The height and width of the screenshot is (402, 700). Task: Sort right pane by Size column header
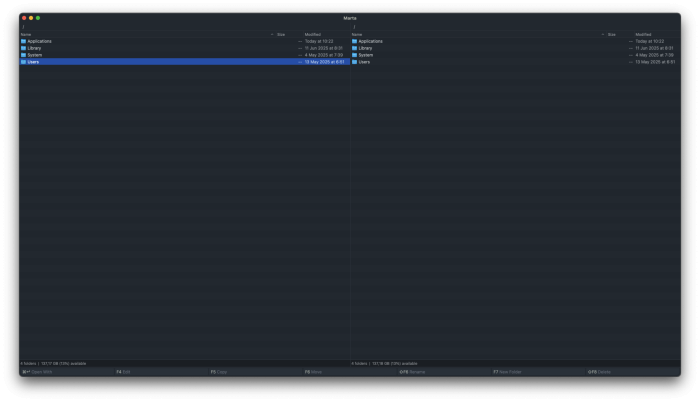pyautogui.click(x=611, y=34)
